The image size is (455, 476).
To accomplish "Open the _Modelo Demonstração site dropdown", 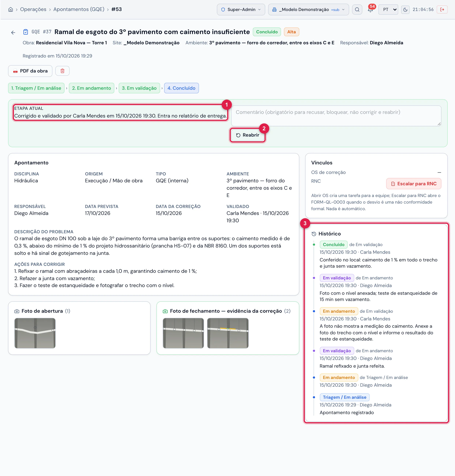I will (x=308, y=10).
